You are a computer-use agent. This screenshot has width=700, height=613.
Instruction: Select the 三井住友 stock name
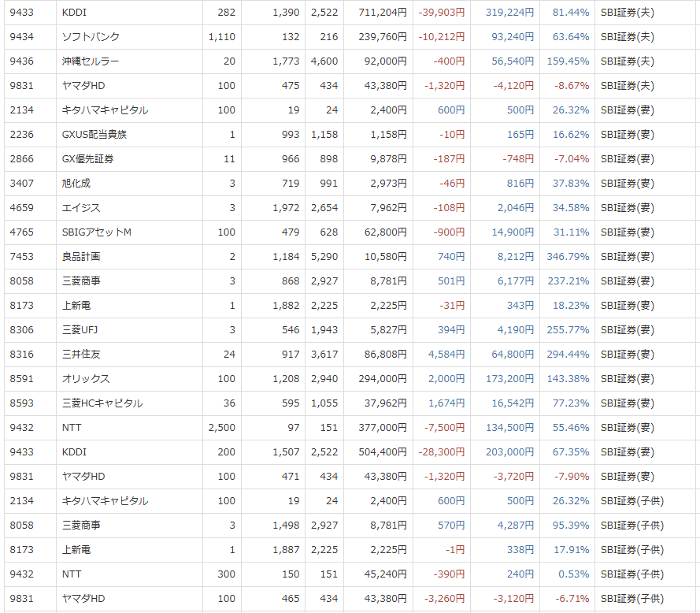pos(81,355)
